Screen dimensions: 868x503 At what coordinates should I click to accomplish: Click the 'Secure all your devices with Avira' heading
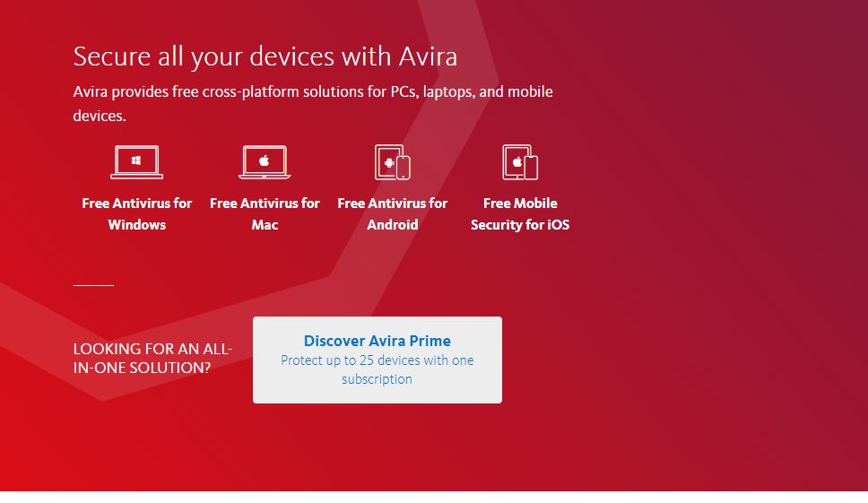[x=265, y=56]
